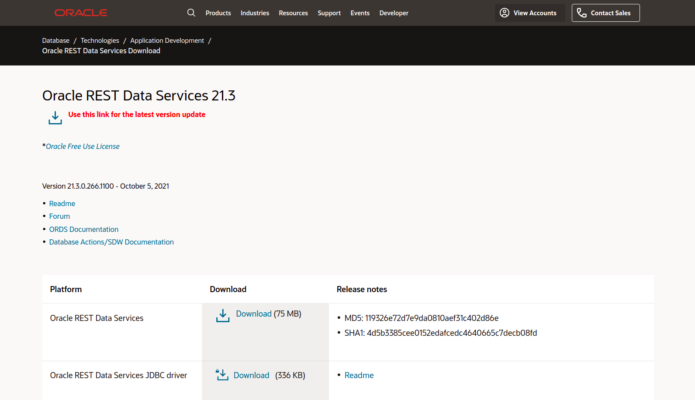Click Download link for 336 KB JDBC driver
This screenshot has width=695, height=400.
click(x=251, y=375)
